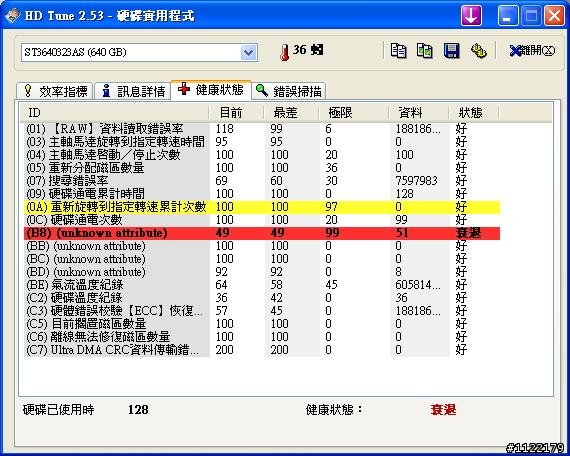Click the 離開 exit button
Screen dimensions: 570x456
tap(532, 51)
